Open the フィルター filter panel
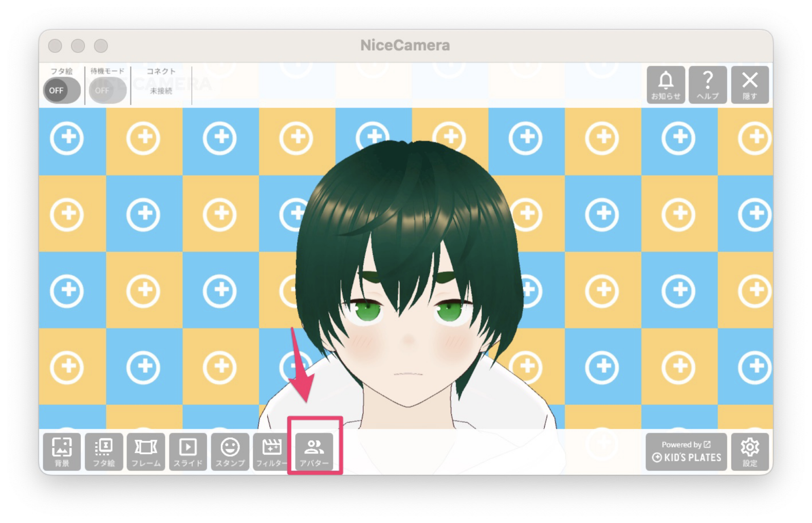The width and height of the screenshot is (812, 523). pos(272,452)
